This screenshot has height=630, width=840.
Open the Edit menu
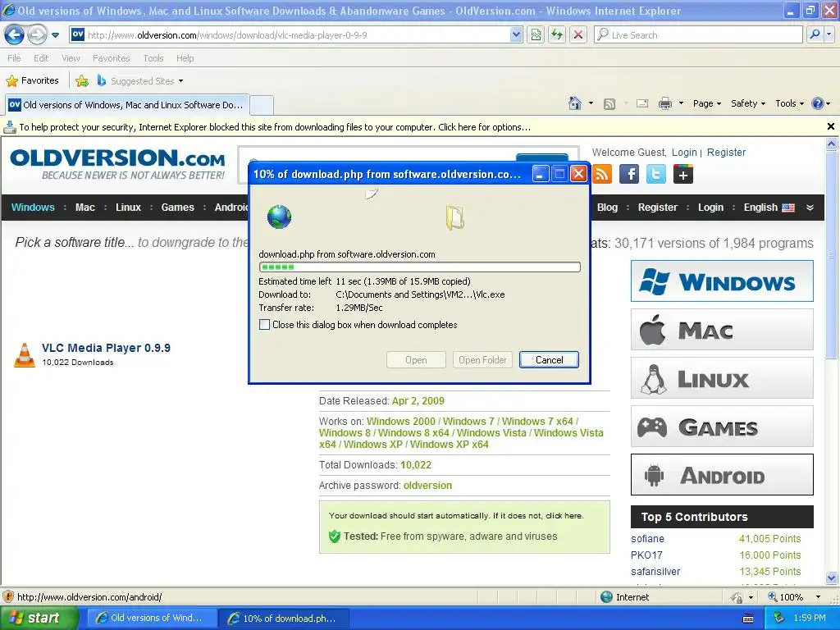[41, 58]
